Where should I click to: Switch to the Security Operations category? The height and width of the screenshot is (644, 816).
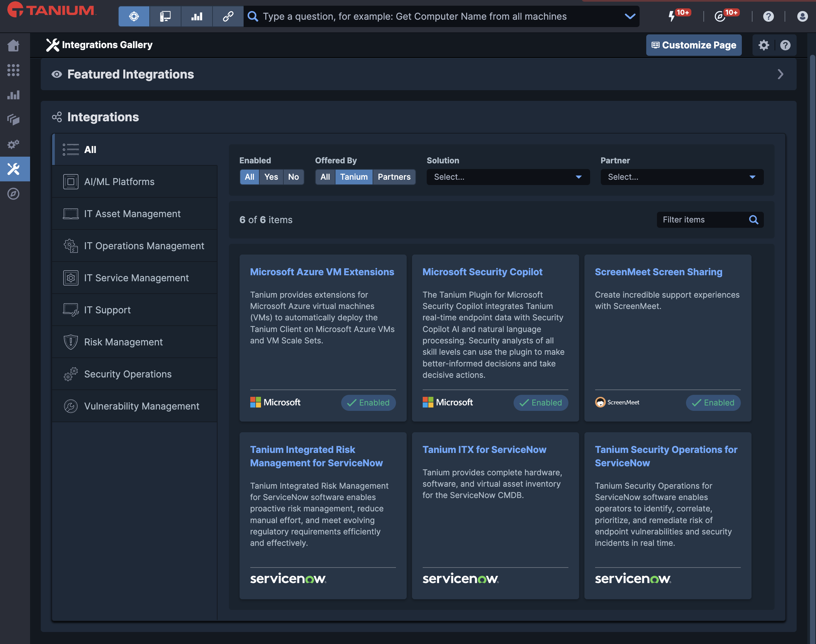pos(128,374)
